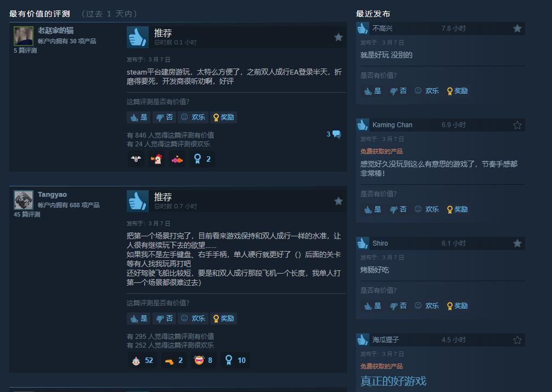Open 老赵家的猫's profile name link

click(55, 31)
